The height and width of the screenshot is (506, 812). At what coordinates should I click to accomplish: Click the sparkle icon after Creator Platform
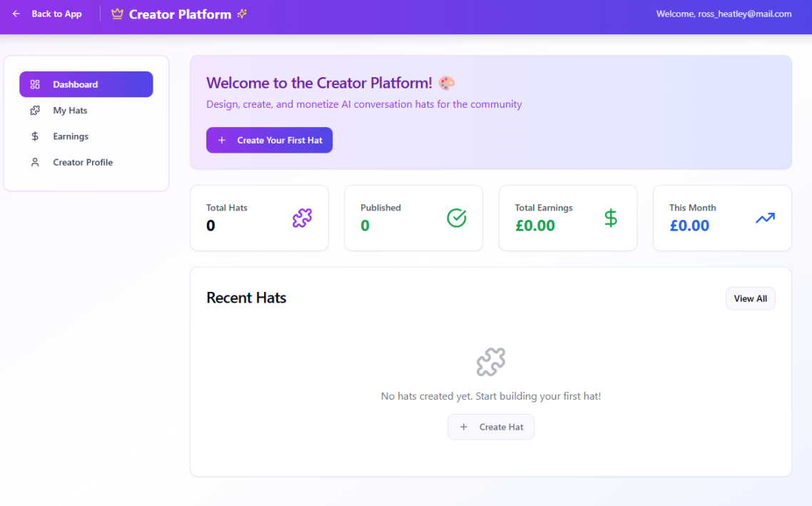242,14
